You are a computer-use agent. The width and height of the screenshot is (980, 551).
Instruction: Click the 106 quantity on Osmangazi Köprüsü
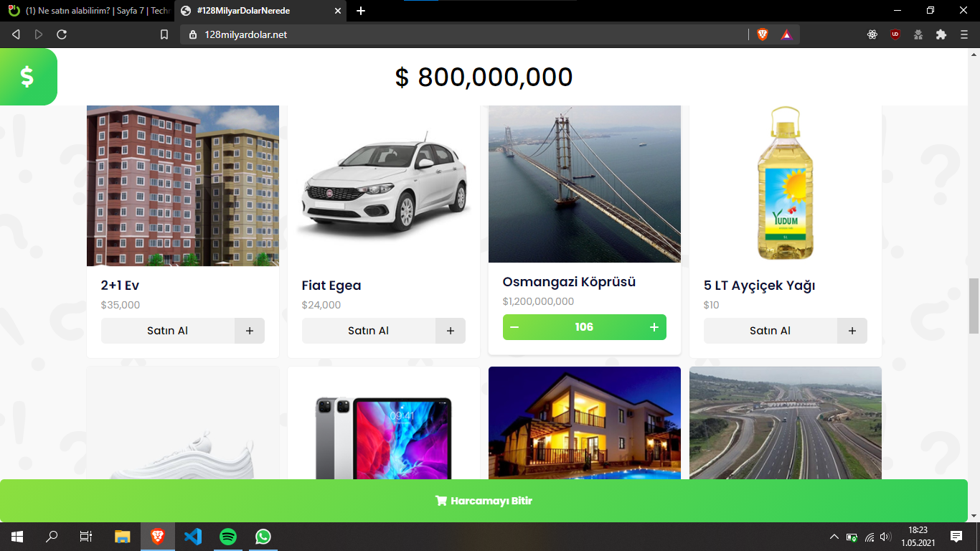(584, 327)
